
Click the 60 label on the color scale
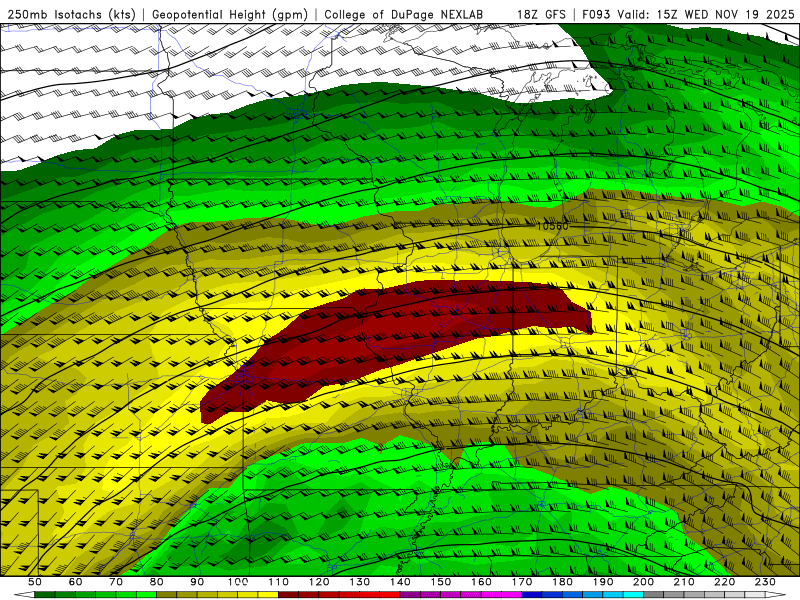click(75, 582)
